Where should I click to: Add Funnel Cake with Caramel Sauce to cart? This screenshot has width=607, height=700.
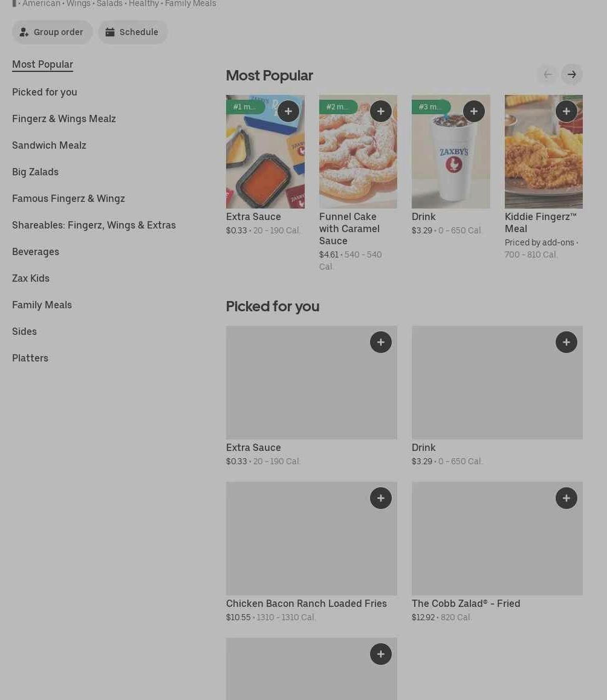click(381, 111)
